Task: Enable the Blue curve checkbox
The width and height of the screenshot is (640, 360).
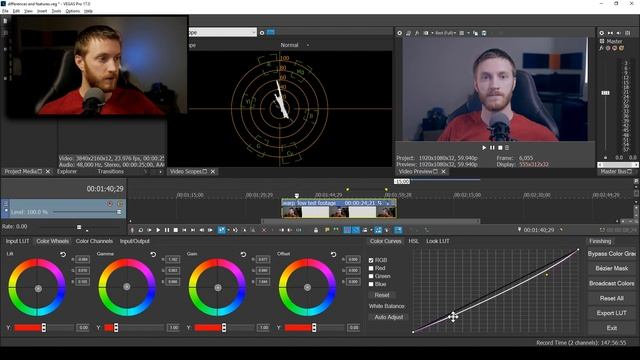Action: tap(371, 284)
